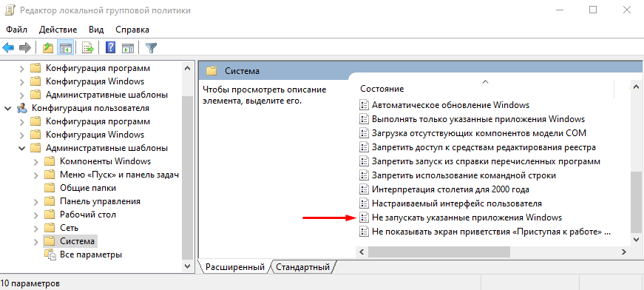Screen dimensions: 644x290
Task: Toggle the show/hide console tree icon
Action: [x=66, y=48]
